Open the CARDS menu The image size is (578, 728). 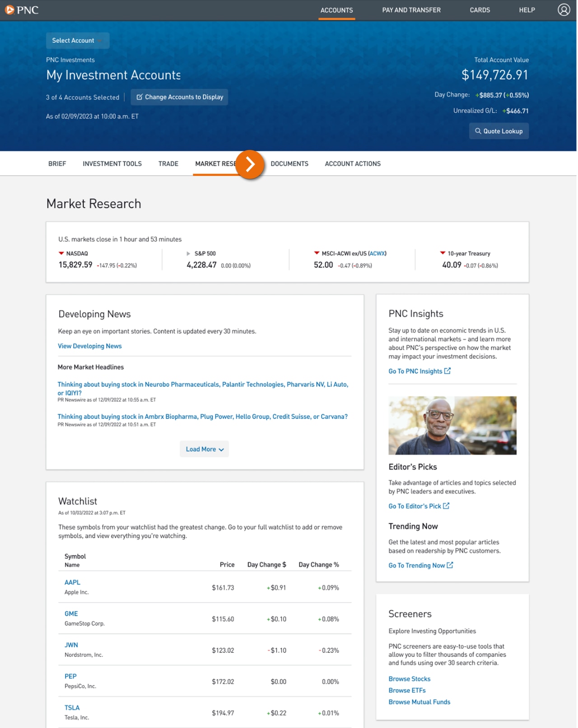[480, 10]
